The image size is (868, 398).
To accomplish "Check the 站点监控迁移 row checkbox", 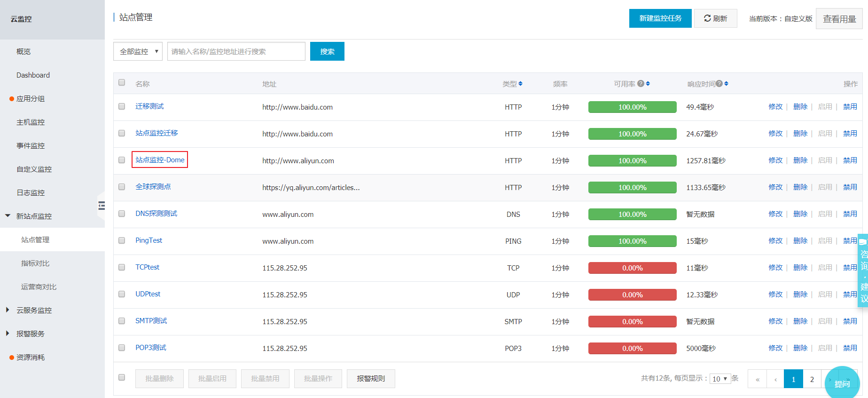I will [x=122, y=133].
